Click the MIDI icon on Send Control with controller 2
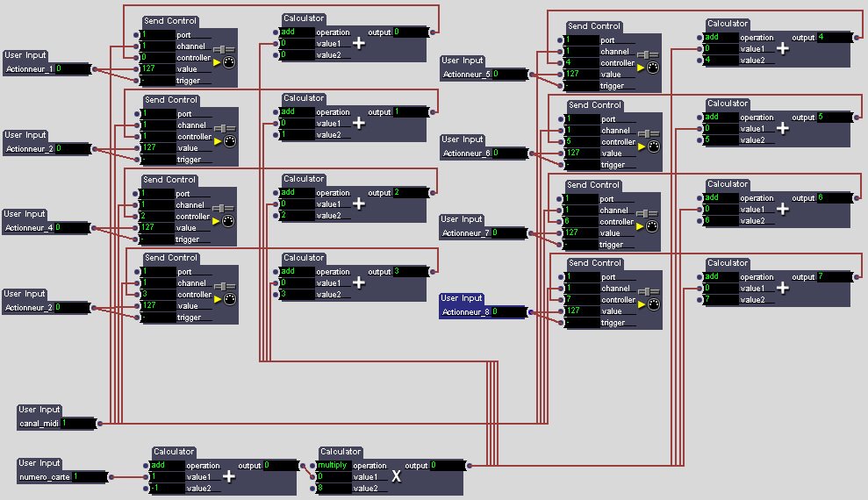 [x=229, y=222]
